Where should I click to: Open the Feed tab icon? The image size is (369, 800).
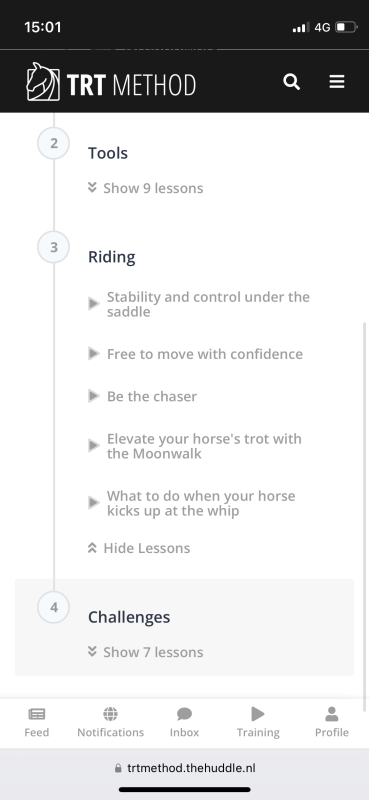coord(37,714)
